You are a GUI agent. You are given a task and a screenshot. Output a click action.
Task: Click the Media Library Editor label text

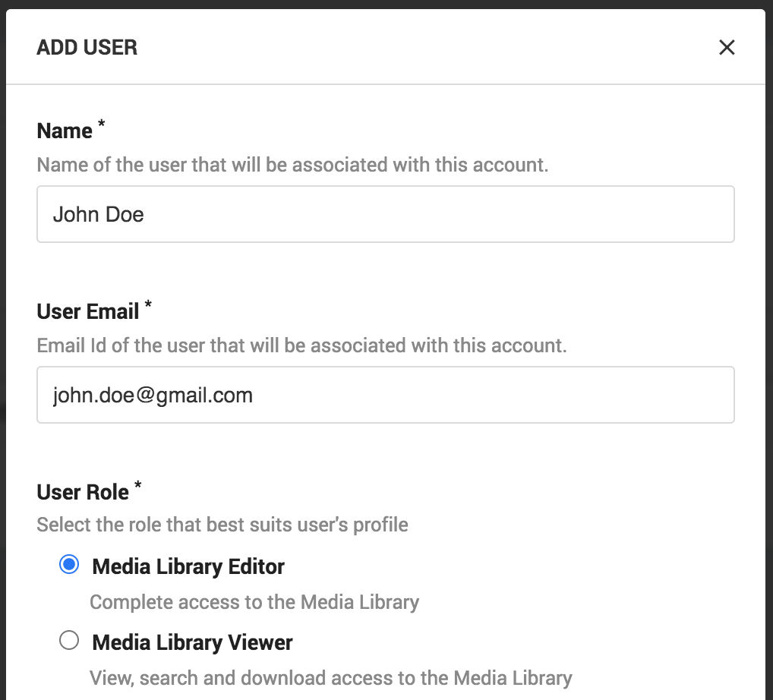tap(188, 566)
